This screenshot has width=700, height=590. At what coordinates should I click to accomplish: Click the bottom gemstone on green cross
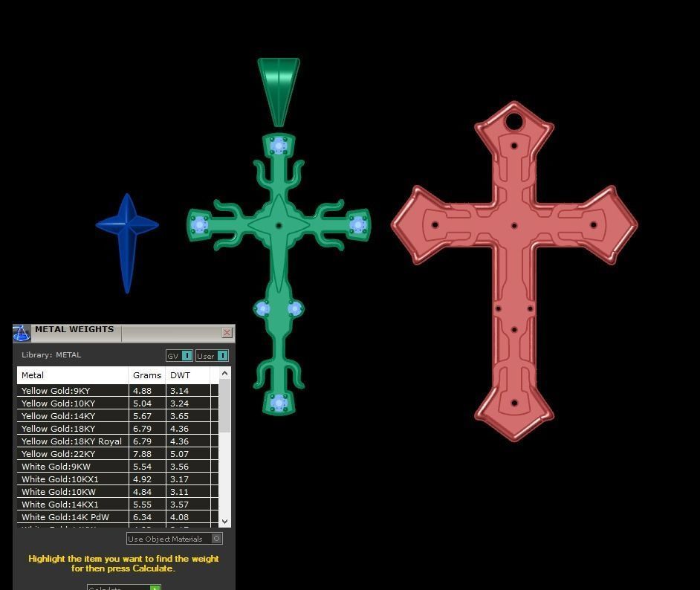tap(279, 403)
